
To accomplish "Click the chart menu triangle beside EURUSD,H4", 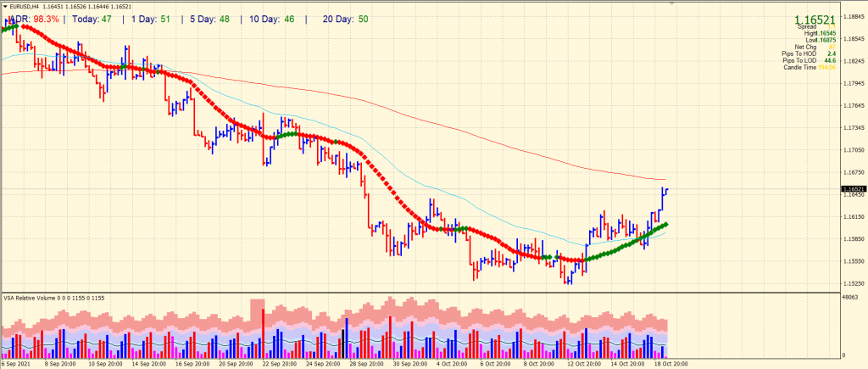I will pyautogui.click(x=4, y=6).
